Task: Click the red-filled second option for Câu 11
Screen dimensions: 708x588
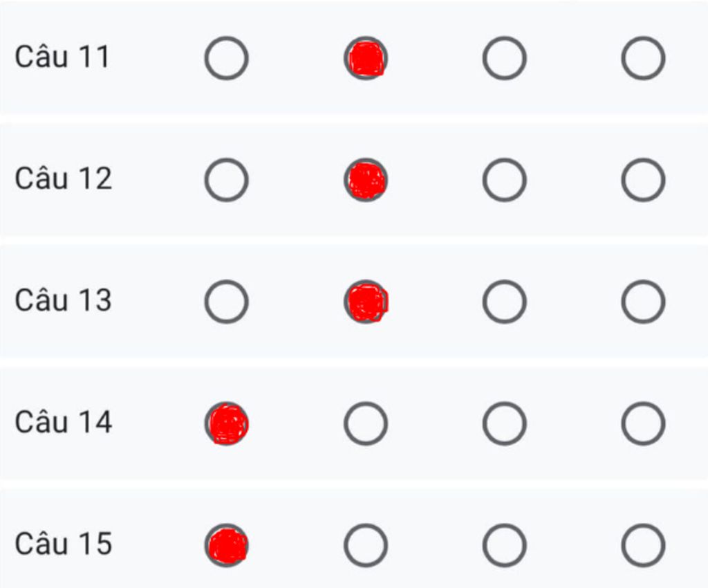Action: [x=366, y=58]
